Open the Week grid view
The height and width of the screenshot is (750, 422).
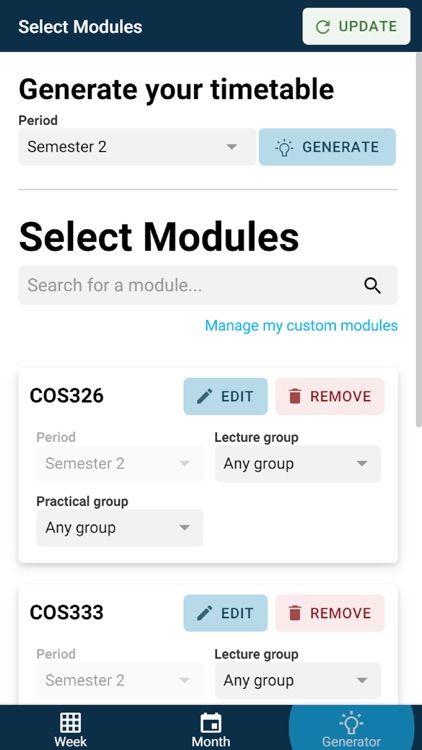point(70,729)
